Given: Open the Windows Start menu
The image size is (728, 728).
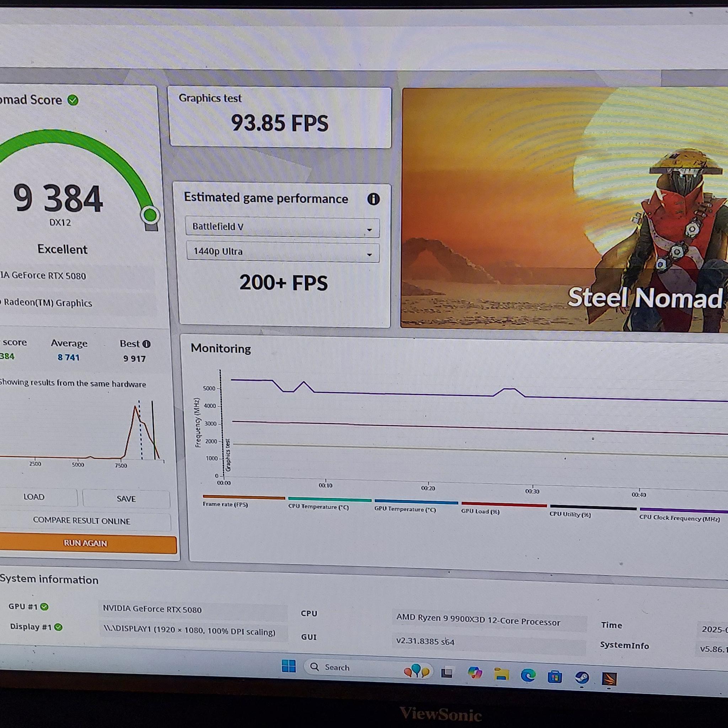Looking at the screenshot, I should [289, 666].
